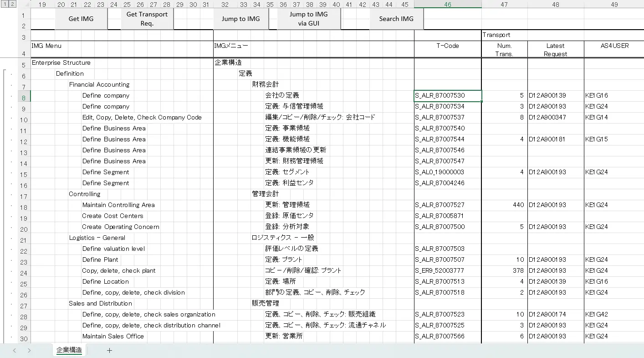Select the 企業構造 cell in row 5

[228, 63]
